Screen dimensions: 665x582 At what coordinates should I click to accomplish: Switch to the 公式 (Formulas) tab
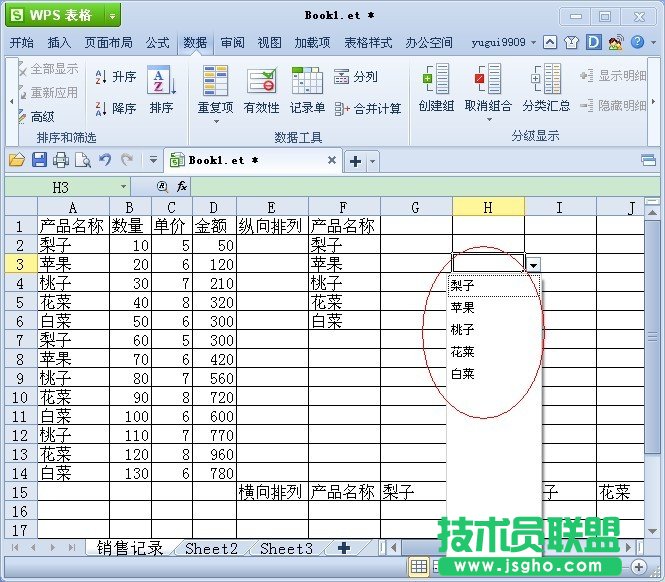[x=157, y=42]
